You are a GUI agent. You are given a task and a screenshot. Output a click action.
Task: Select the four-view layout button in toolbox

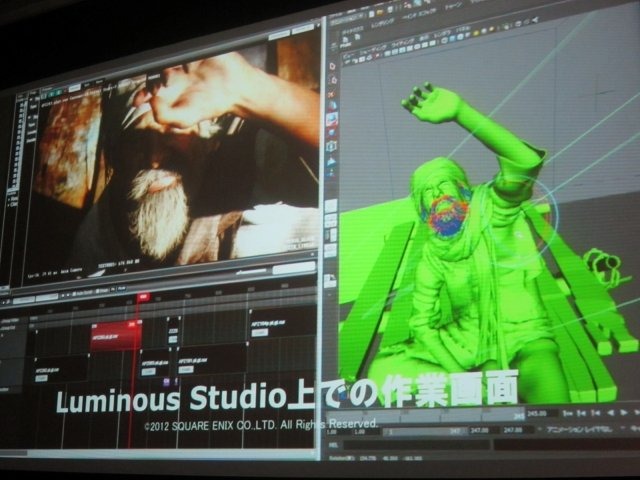point(331,221)
